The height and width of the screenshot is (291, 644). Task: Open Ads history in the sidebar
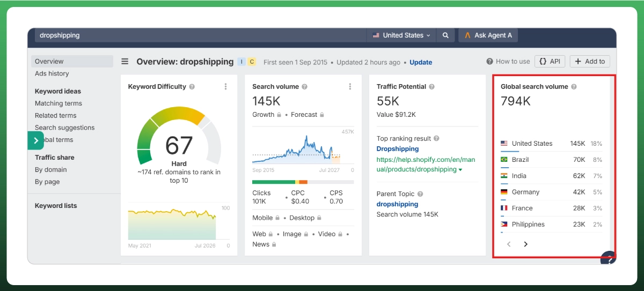pos(52,73)
